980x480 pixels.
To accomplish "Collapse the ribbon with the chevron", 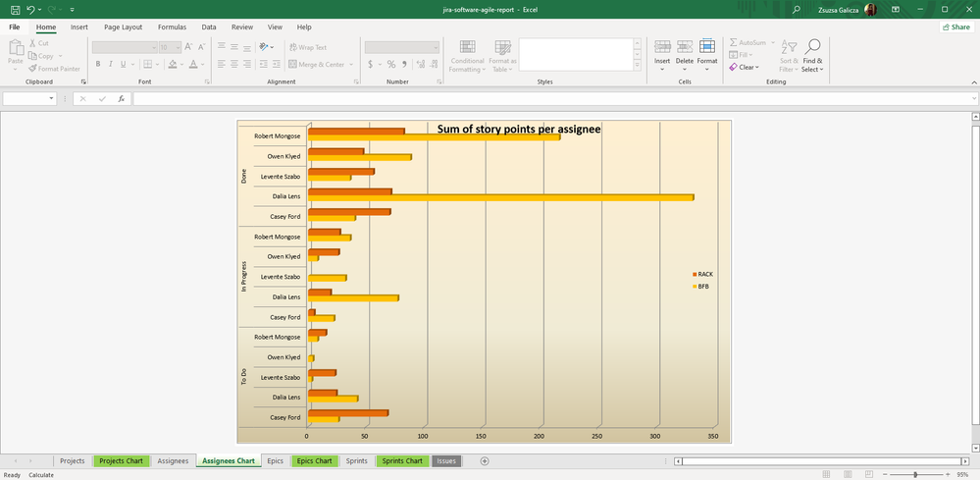I will click(x=972, y=82).
